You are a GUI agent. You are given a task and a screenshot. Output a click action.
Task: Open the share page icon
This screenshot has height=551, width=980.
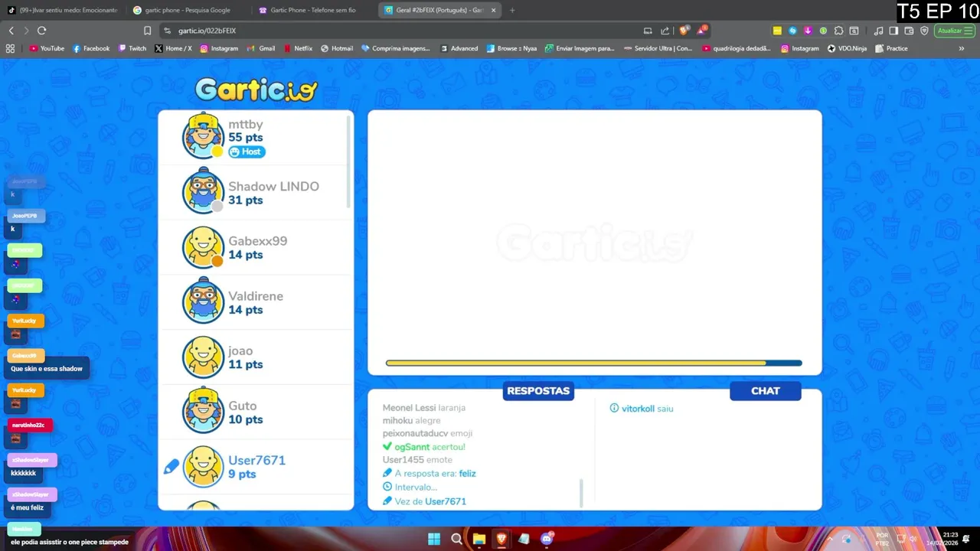(665, 31)
